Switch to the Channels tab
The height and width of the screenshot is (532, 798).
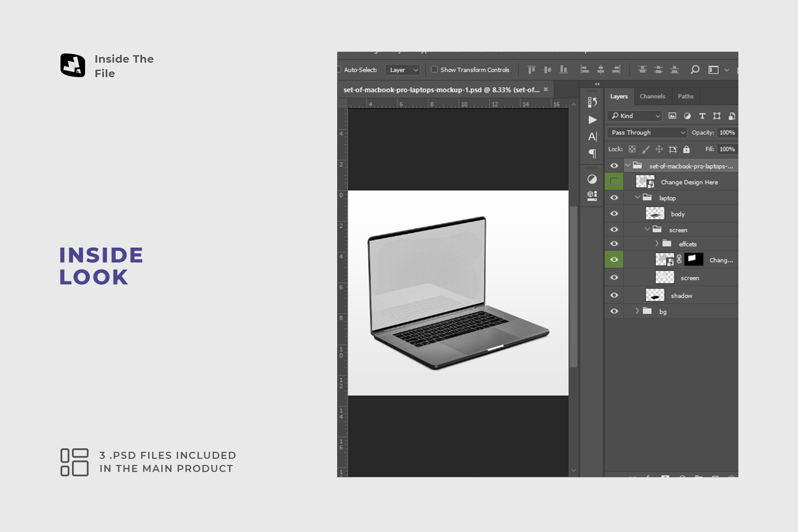point(652,96)
